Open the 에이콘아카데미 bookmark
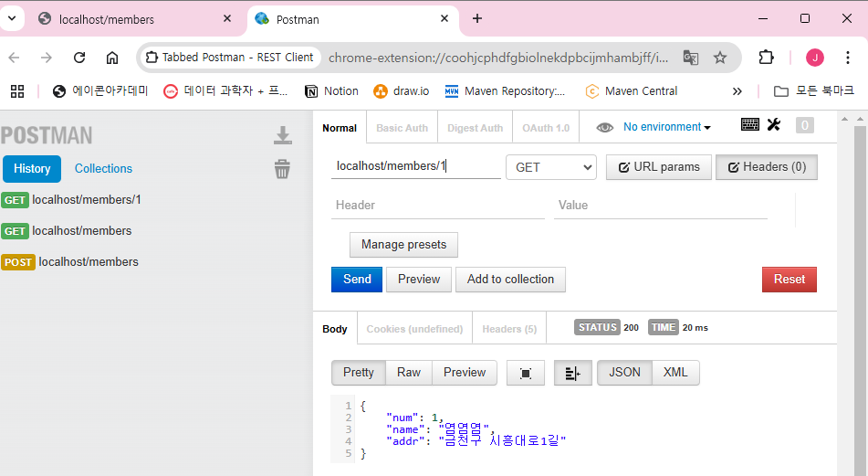This screenshot has width=868, height=476. (x=100, y=90)
